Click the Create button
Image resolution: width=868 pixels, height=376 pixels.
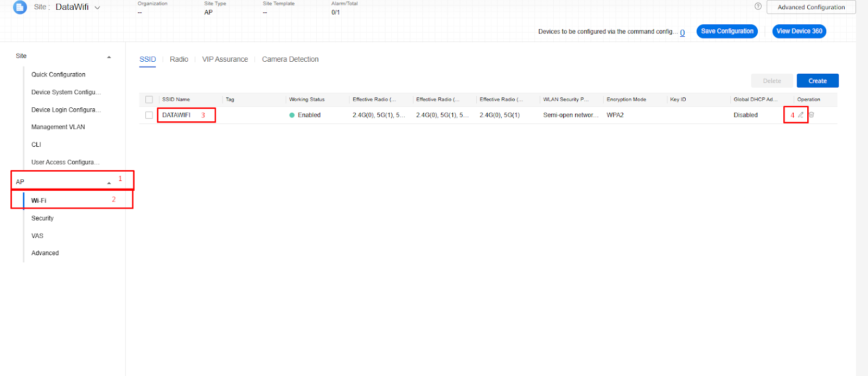(818, 81)
